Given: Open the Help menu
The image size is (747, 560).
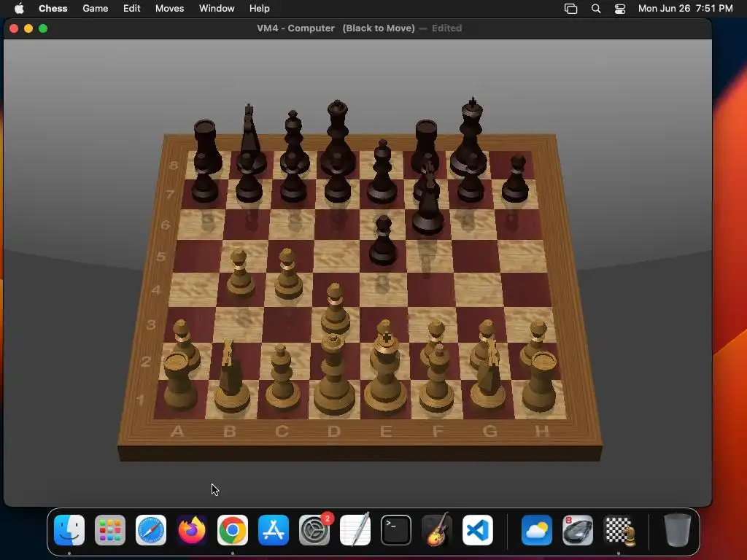Looking at the screenshot, I should tap(259, 9).
